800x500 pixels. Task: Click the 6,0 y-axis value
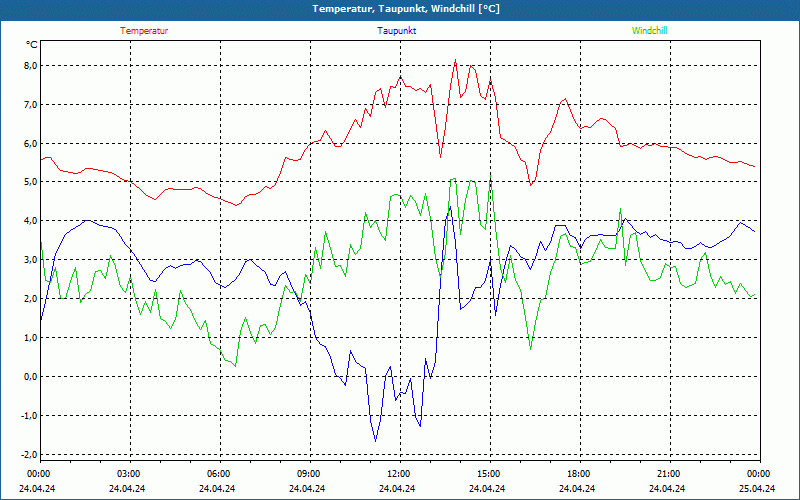pyautogui.click(x=31, y=143)
